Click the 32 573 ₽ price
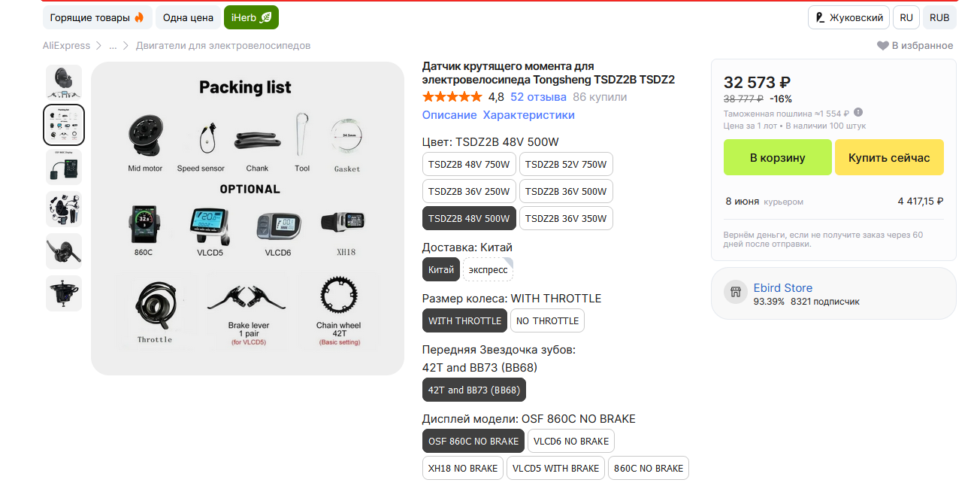 (757, 83)
